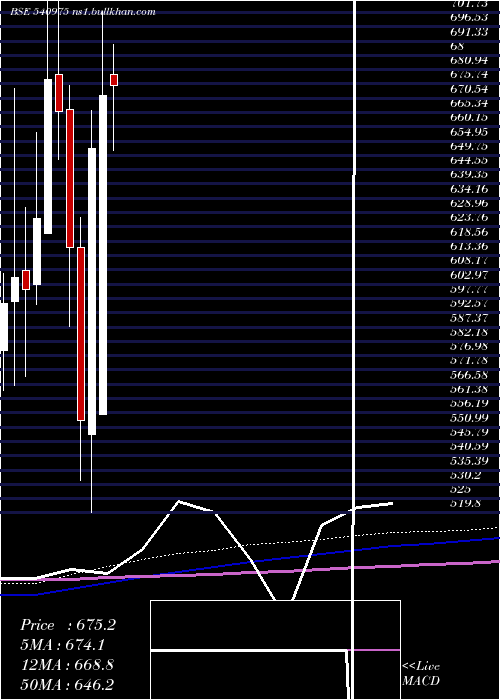Click the 556.19 price axis label
Screen dimensions: 500x700
[x=469, y=403]
